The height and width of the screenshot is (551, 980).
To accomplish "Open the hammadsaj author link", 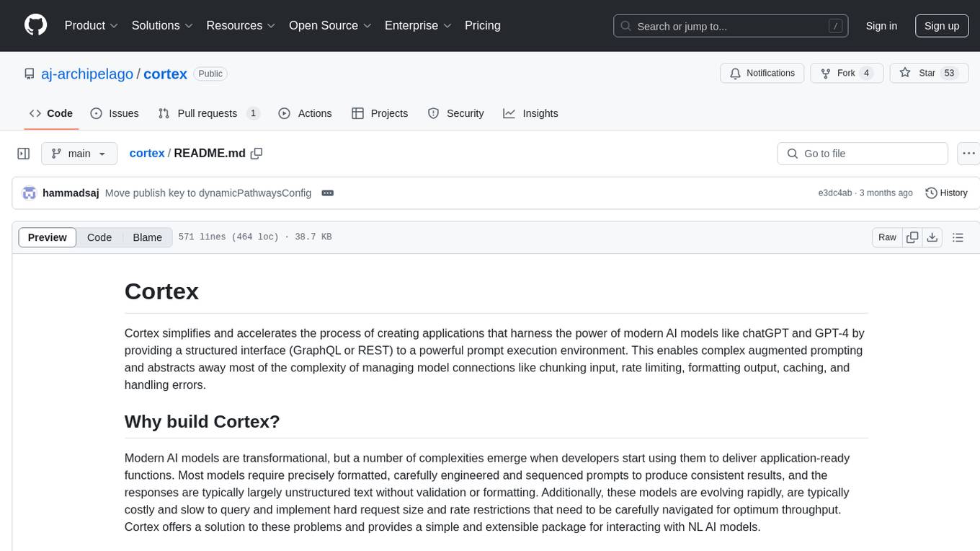I will pyautogui.click(x=71, y=193).
